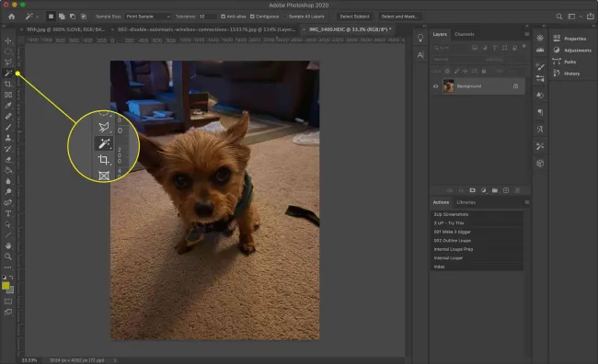The height and width of the screenshot is (364, 598).
Task: Select the Type tool
Action: coord(8,213)
